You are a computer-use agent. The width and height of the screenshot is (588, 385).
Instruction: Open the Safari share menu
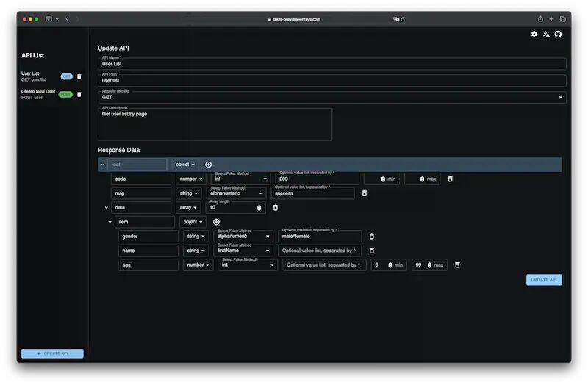click(x=540, y=19)
